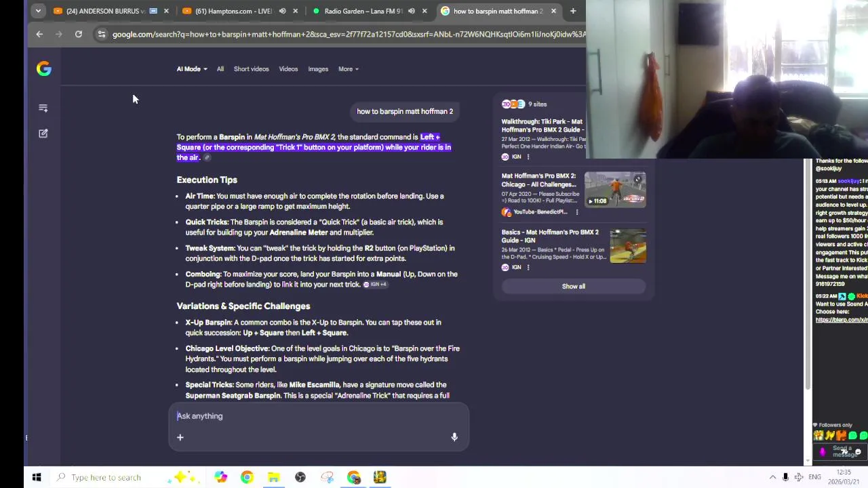
Task: Click the Ask anything input box
Action: pos(318,416)
